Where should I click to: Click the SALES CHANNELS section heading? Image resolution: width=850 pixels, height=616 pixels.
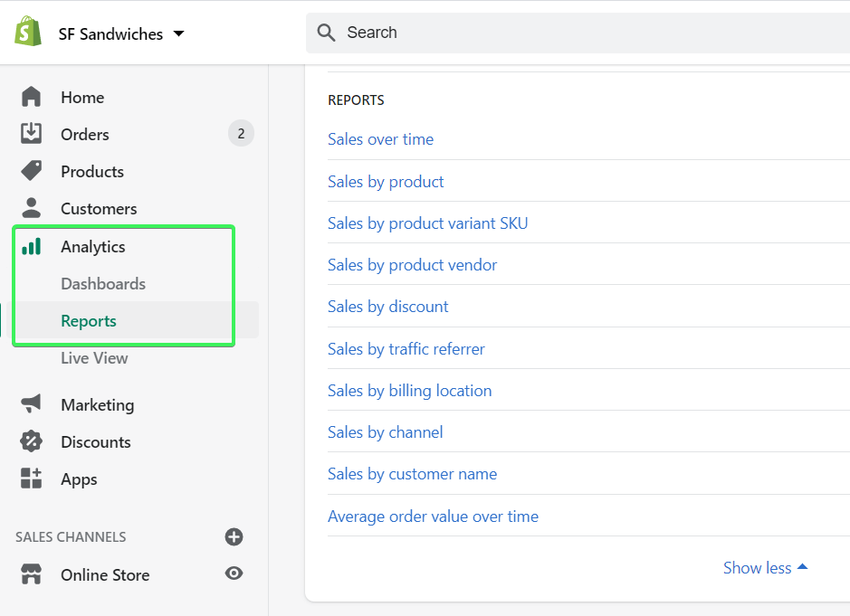[71, 537]
